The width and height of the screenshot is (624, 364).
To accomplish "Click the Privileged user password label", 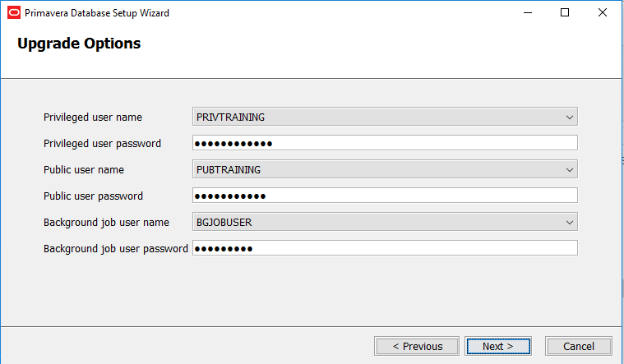I will point(102,144).
